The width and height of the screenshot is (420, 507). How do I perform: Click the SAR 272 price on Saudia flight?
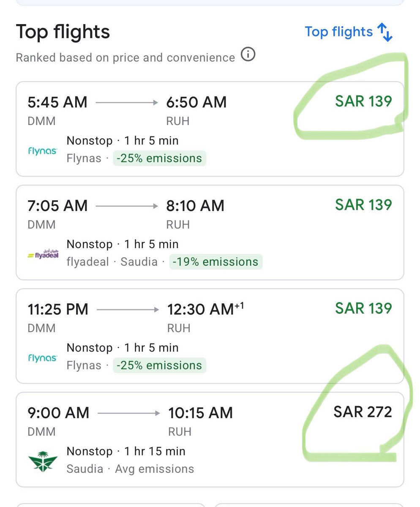click(x=363, y=412)
